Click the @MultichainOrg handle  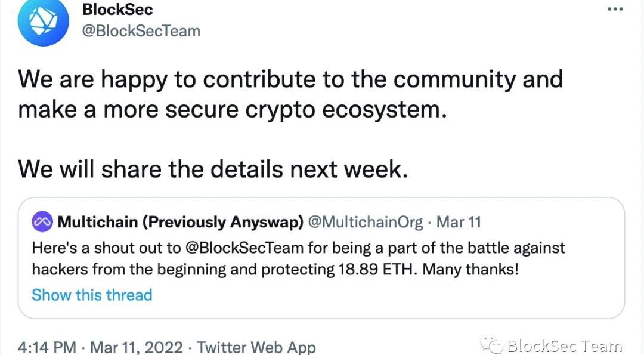click(365, 223)
